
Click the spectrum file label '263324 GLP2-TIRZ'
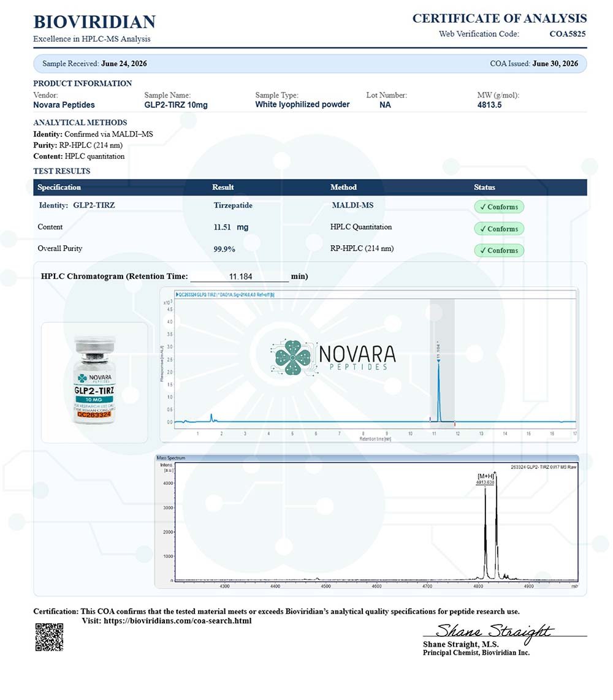click(543, 467)
